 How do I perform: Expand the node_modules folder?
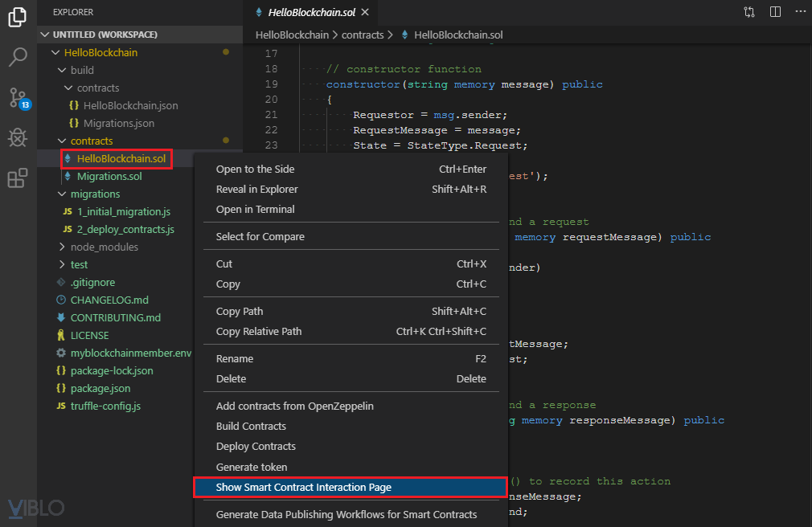(104, 247)
